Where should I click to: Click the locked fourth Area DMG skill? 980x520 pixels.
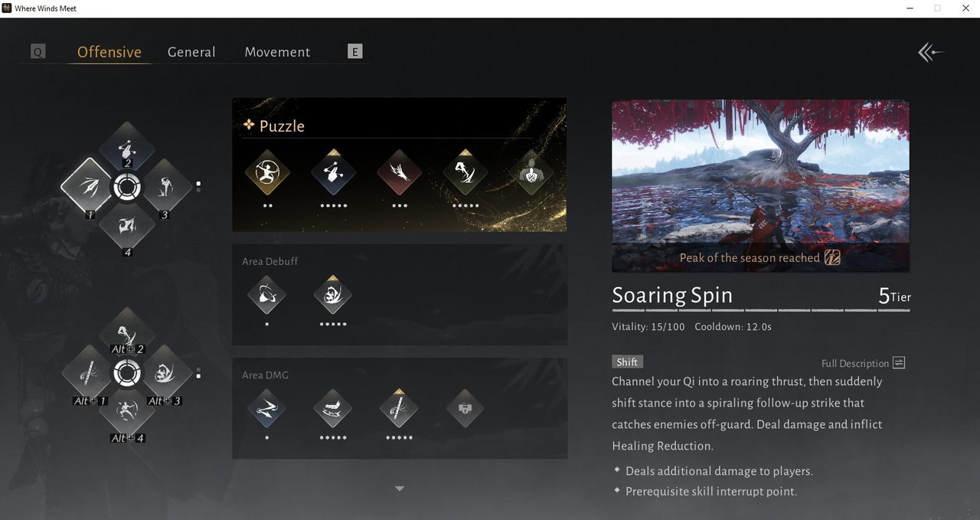(x=465, y=409)
